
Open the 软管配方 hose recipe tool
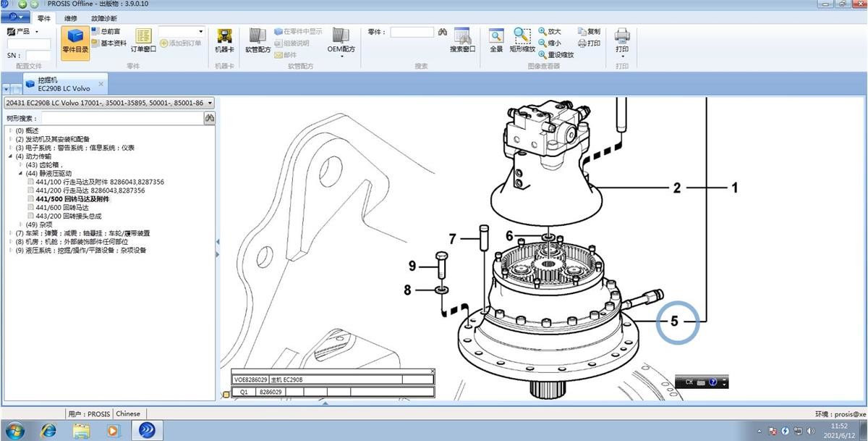coord(258,41)
